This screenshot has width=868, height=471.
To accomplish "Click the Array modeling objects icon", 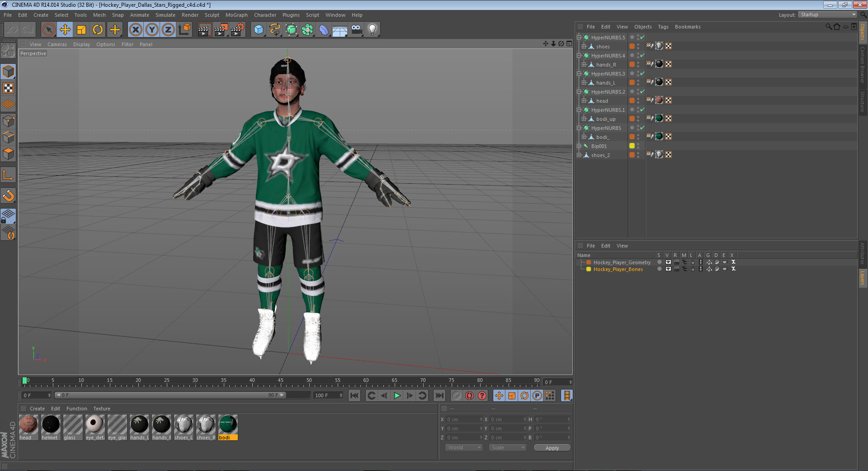I will coord(307,30).
